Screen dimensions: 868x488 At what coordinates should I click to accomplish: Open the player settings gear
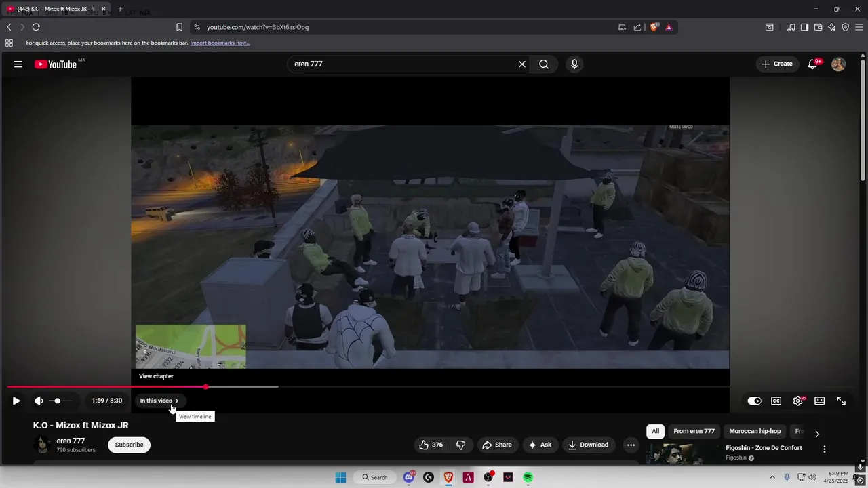tap(798, 401)
